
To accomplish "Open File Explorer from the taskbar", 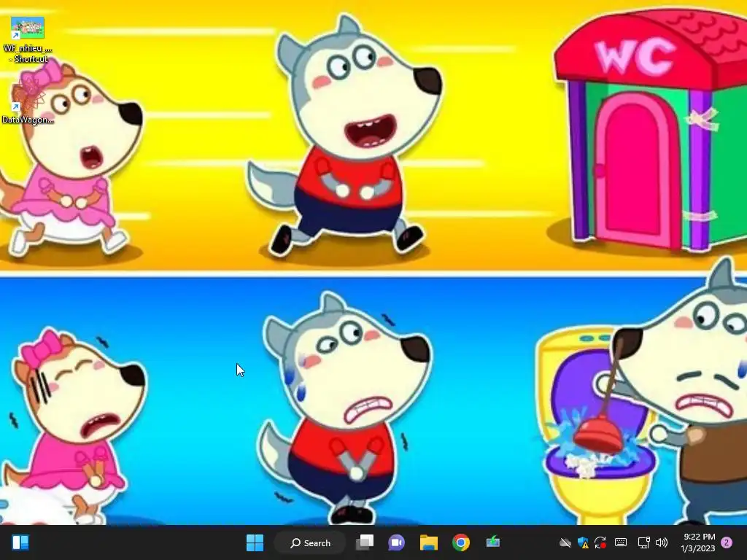I will tap(428, 542).
